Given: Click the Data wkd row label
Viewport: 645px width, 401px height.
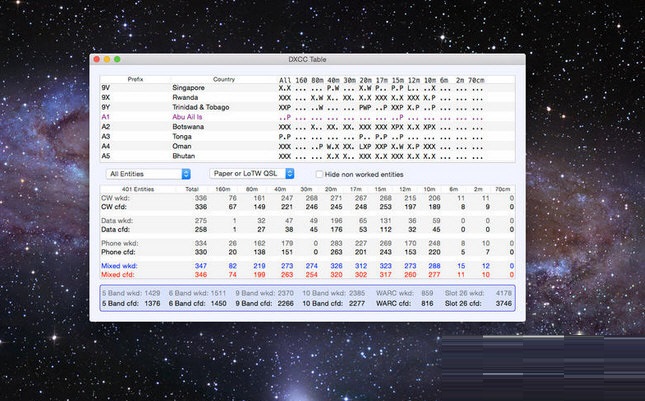Looking at the screenshot, I should coord(117,221).
